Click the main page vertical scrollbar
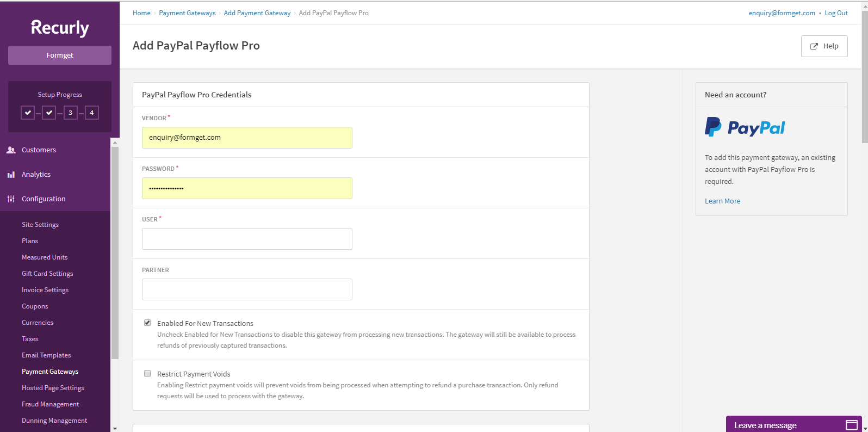868x432 pixels. [865, 76]
